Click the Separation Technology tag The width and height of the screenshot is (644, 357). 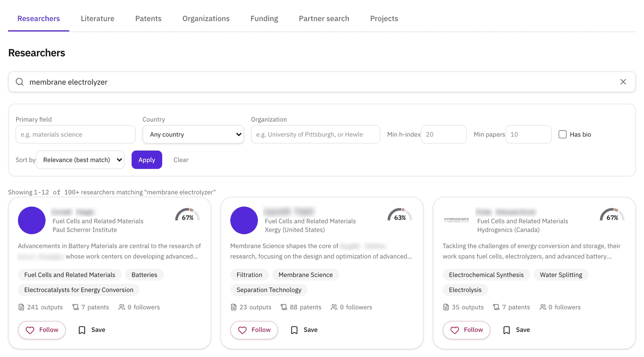pyautogui.click(x=269, y=290)
